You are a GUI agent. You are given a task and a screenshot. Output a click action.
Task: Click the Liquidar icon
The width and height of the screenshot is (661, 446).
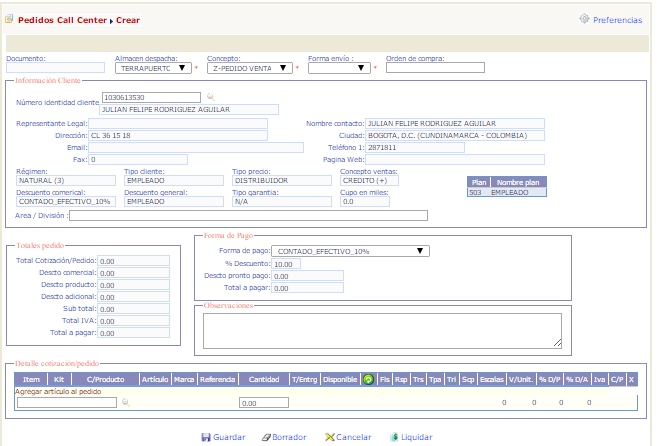pos(394,437)
